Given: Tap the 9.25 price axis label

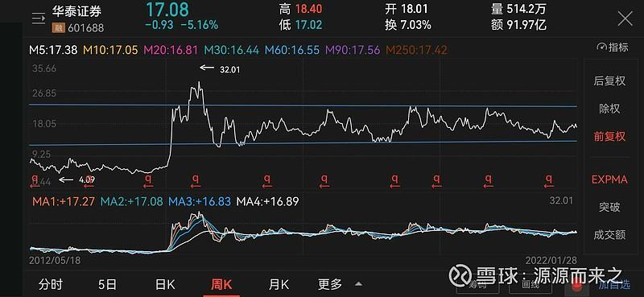Looking at the screenshot, I should coord(43,154).
